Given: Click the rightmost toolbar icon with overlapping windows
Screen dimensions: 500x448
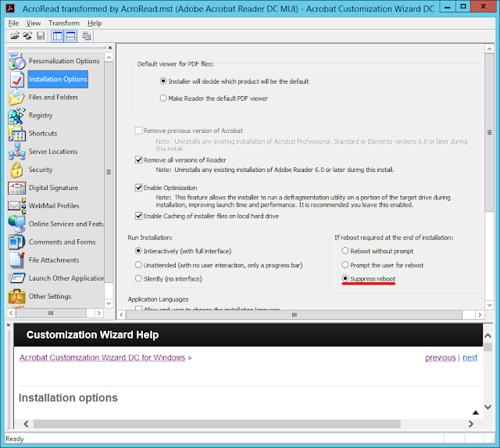Looking at the screenshot, I should coord(87,36).
